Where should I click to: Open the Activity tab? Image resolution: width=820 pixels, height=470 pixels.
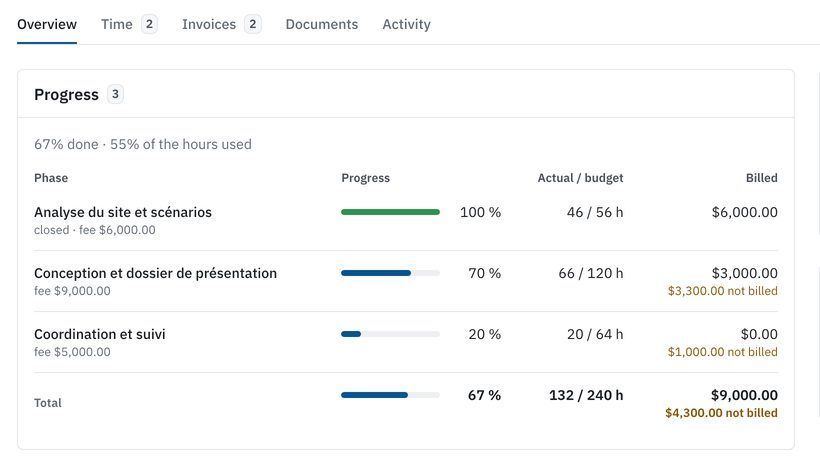[x=406, y=24]
